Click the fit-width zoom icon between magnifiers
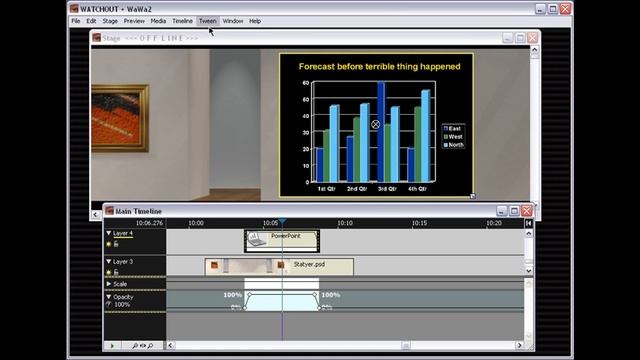 coord(142,346)
